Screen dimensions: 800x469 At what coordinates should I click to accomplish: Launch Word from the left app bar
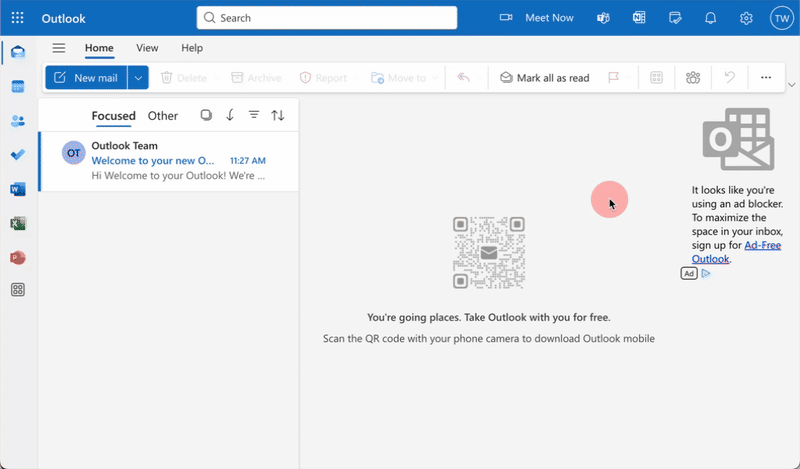(x=18, y=189)
